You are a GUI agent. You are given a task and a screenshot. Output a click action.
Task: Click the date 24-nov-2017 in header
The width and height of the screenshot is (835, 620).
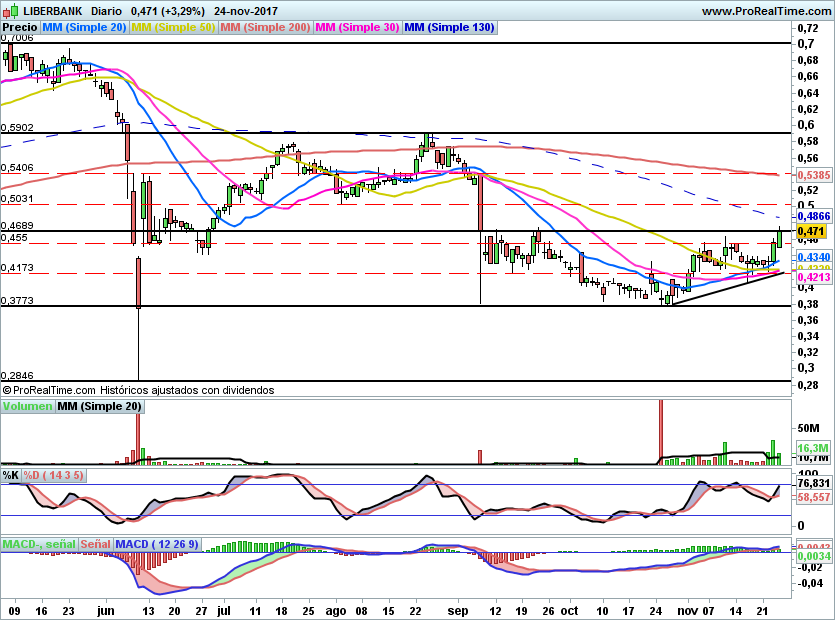(246, 11)
